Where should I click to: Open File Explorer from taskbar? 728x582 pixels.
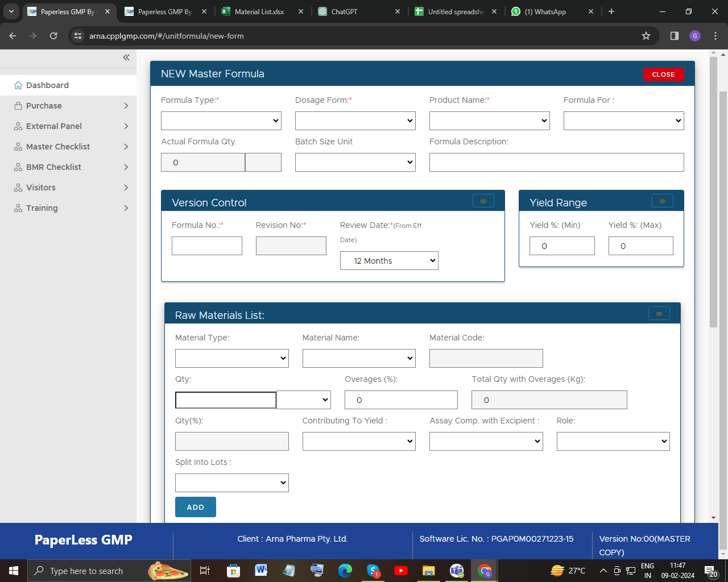tap(429, 571)
